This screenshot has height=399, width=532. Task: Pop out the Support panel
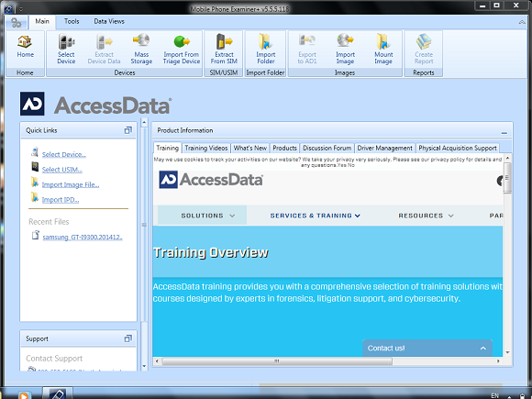click(x=127, y=338)
